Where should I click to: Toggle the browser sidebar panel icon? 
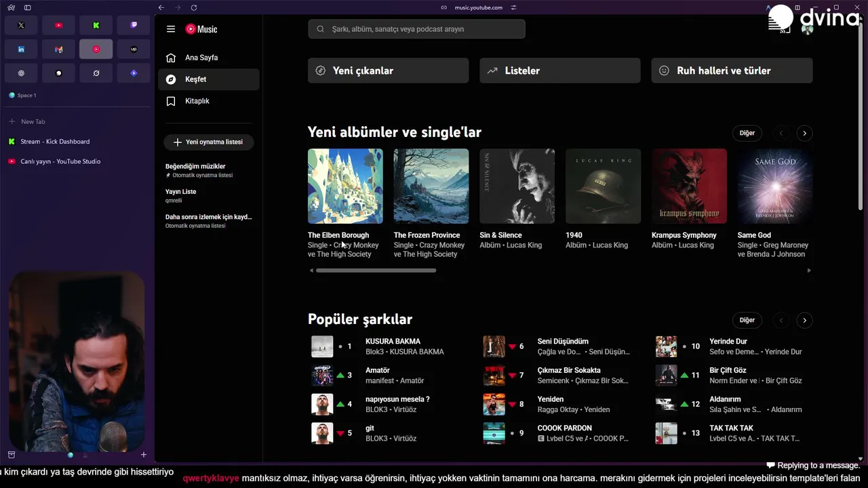click(27, 7)
